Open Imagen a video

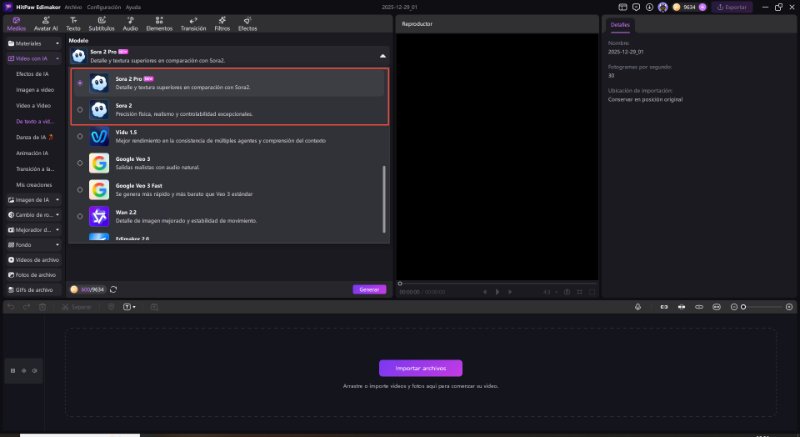(x=35, y=90)
